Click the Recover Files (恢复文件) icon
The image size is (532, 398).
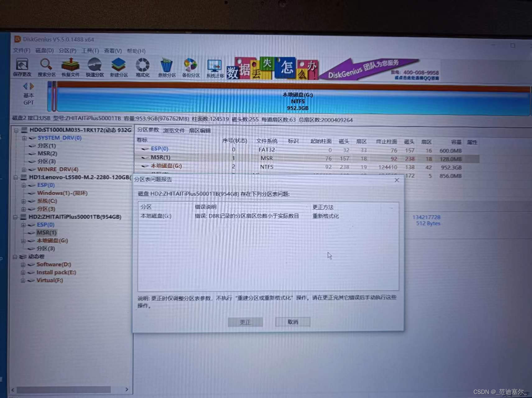(70, 67)
